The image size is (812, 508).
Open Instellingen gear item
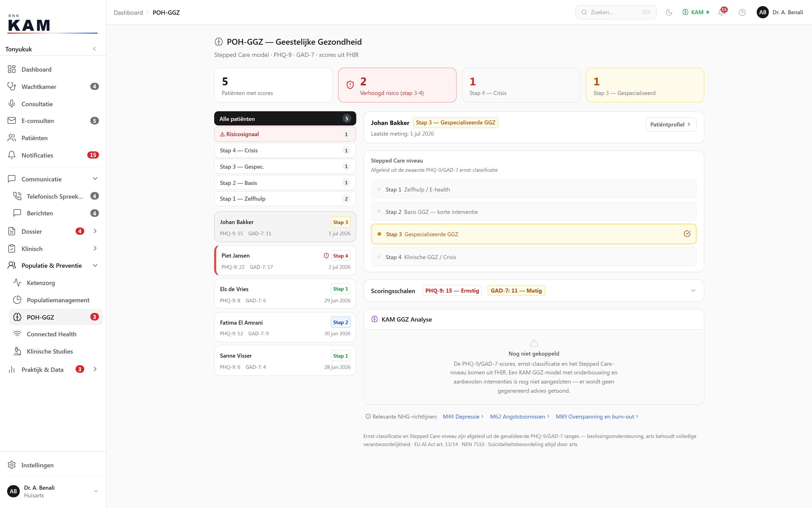[x=53, y=465]
